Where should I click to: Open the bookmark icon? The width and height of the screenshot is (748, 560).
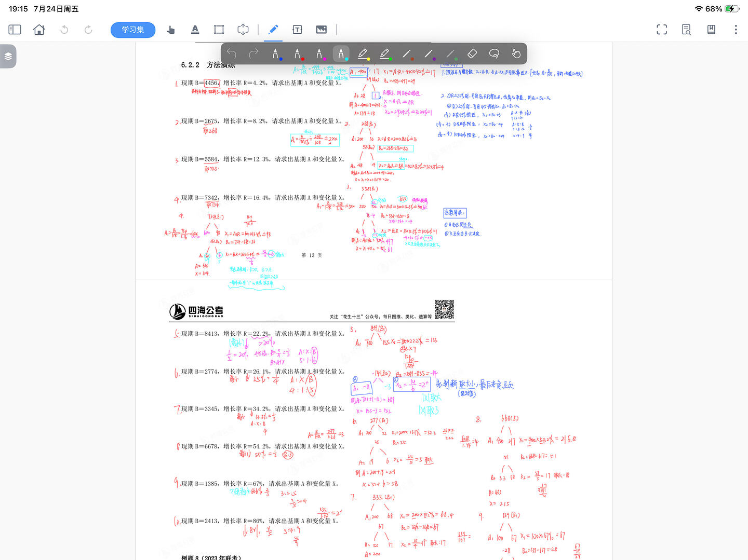point(711,30)
